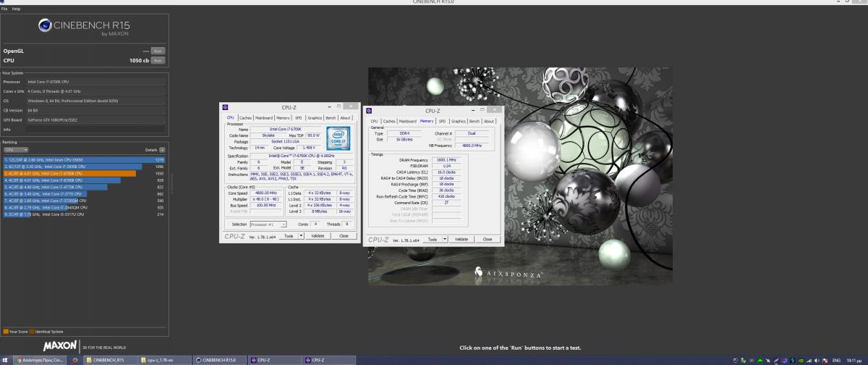This screenshot has width=868, height=365.
Task: Open the CPU ranking type dropdown
Action: click(x=16, y=149)
